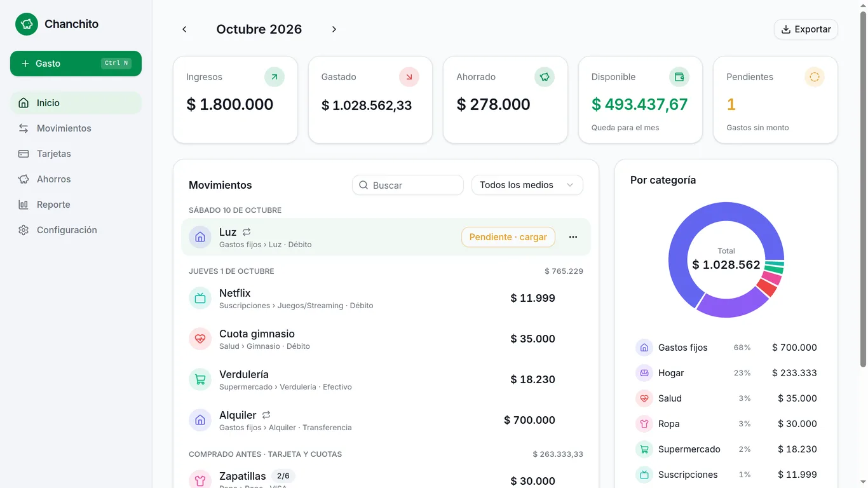Click the 2/6 installment badge on Zapatillas
The height and width of the screenshot is (488, 868).
(283, 476)
